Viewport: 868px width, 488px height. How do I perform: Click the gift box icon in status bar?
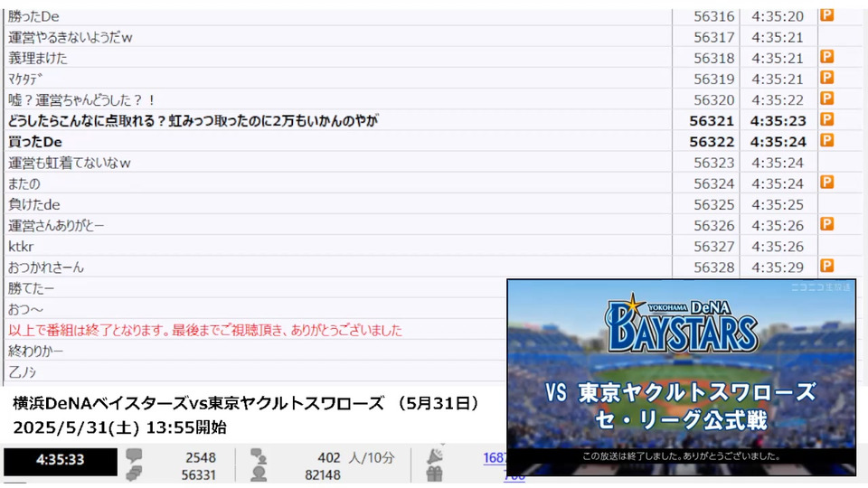[x=435, y=474]
